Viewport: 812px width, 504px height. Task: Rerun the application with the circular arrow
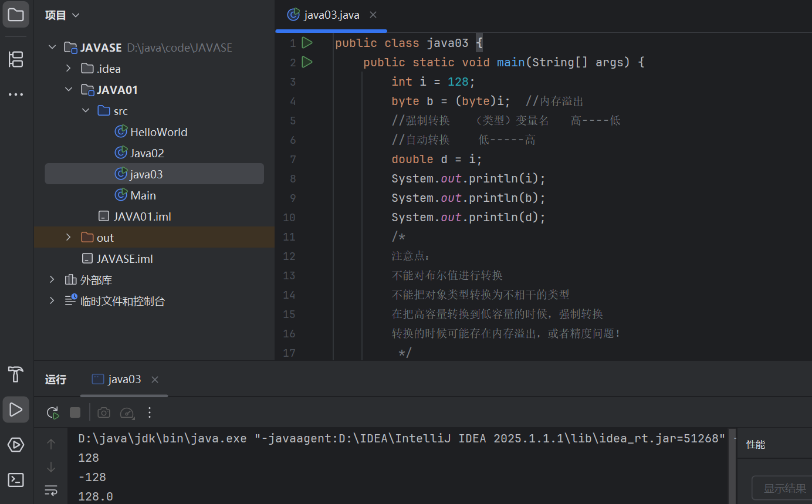(52, 412)
